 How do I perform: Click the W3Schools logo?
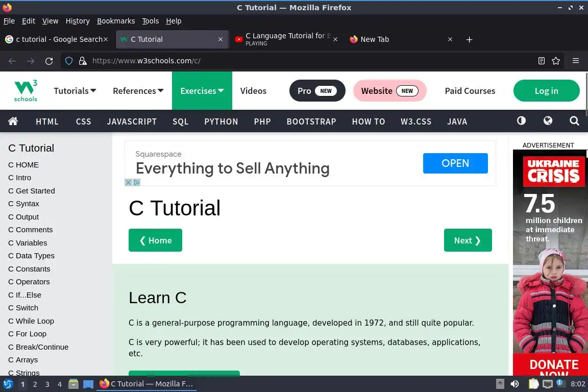click(x=26, y=91)
